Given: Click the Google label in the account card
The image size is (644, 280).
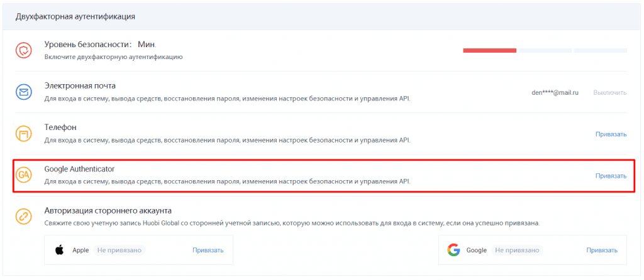Looking at the screenshot, I should pos(477,250).
